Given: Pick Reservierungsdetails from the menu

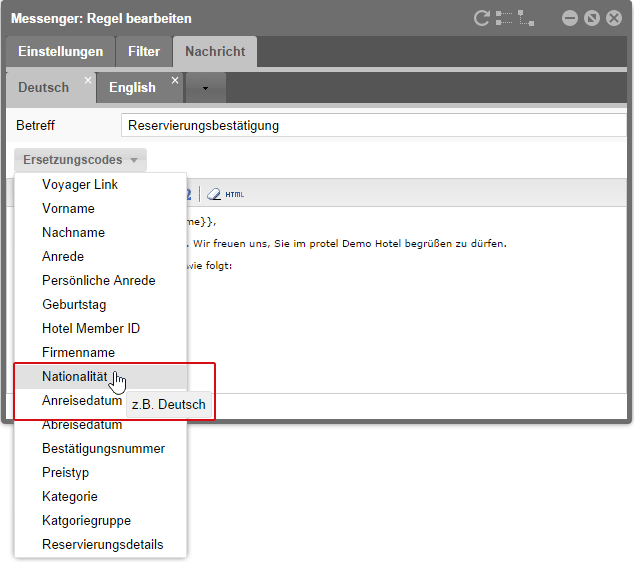Looking at the screenshot, I should (102, 544).
